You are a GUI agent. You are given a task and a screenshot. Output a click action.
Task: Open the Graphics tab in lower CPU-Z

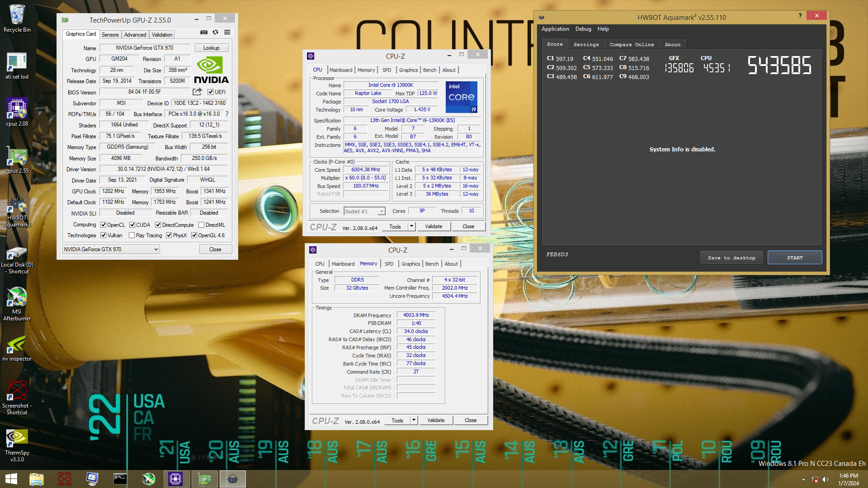point(410,264)
